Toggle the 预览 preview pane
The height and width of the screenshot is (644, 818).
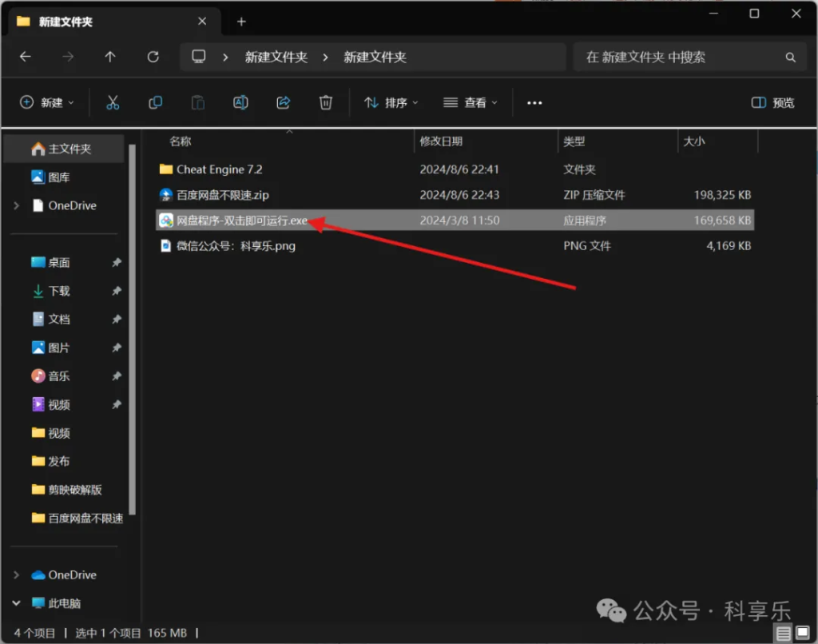click(x=772, y=102)
